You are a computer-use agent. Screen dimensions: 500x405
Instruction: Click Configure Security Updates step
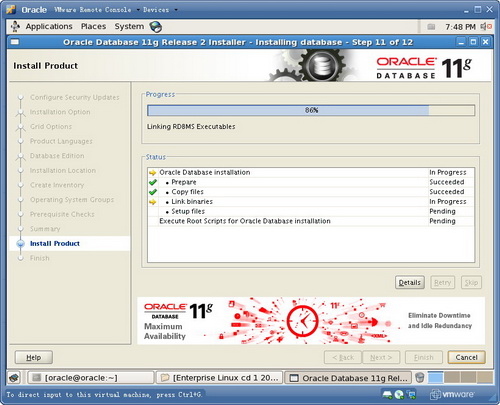click(x=75, y=97)
